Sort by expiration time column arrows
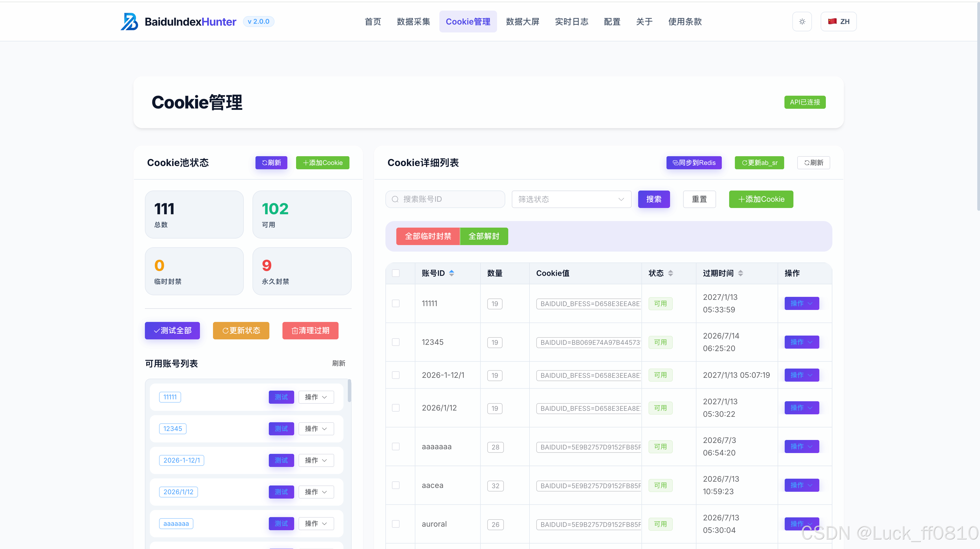Image resolution: width=980 pixels, height=549 pixels. pyautogui.click(x=740, y=273)
